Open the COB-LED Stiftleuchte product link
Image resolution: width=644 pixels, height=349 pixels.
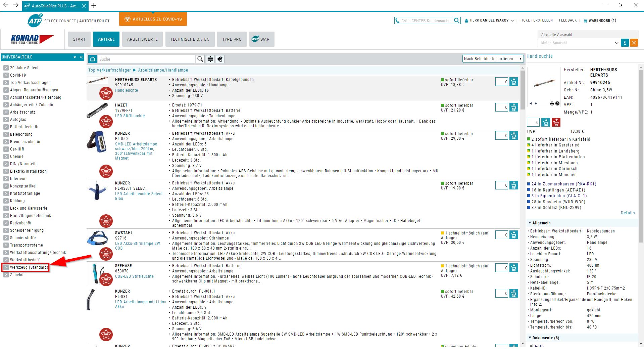coord(134,276)
